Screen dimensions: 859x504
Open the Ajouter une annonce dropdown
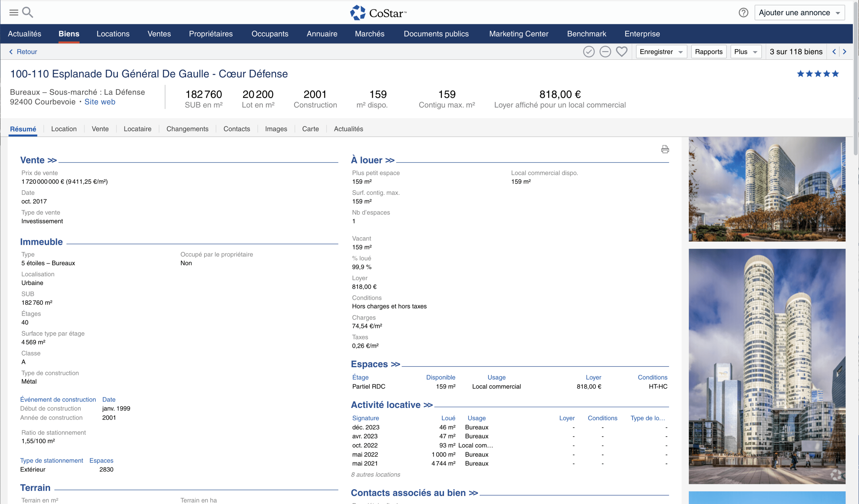[x=799, y=13]
